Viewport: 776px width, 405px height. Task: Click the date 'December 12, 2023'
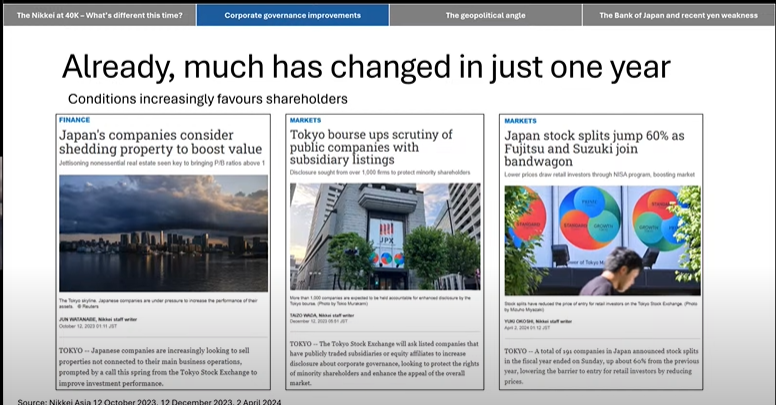point(319,321)
